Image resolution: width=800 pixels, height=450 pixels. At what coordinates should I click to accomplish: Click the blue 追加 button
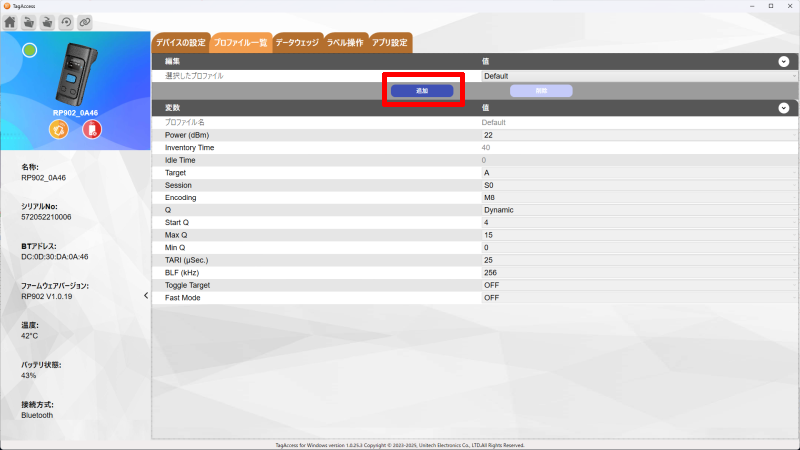(421, 91)
